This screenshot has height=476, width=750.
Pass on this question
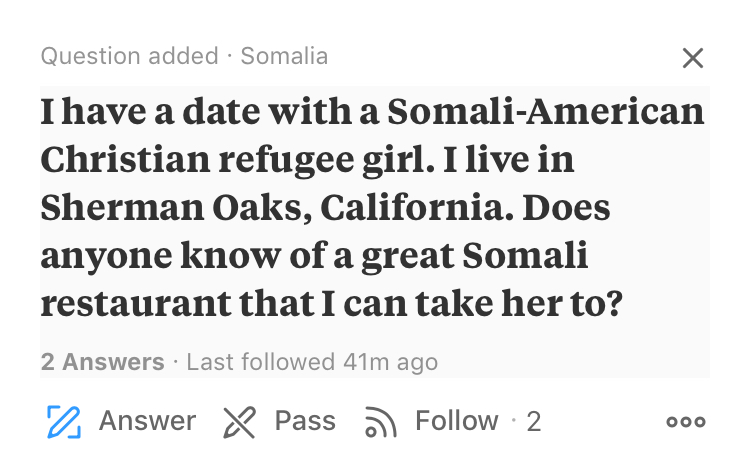(x=304, y=421)
